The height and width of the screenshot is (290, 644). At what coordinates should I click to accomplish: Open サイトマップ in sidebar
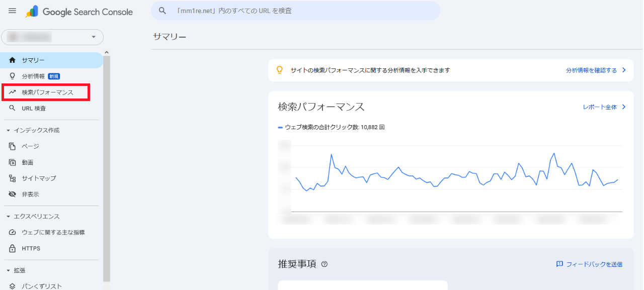point(39,178)
